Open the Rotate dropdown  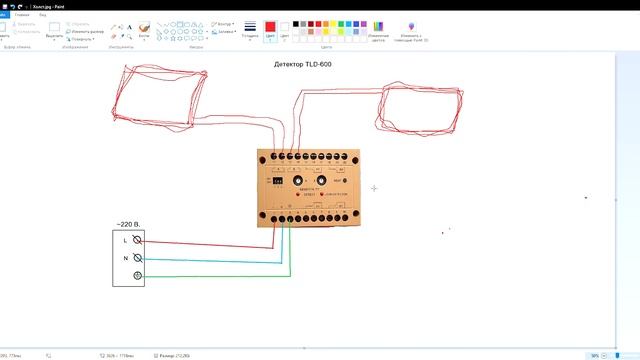coord(80,39)
